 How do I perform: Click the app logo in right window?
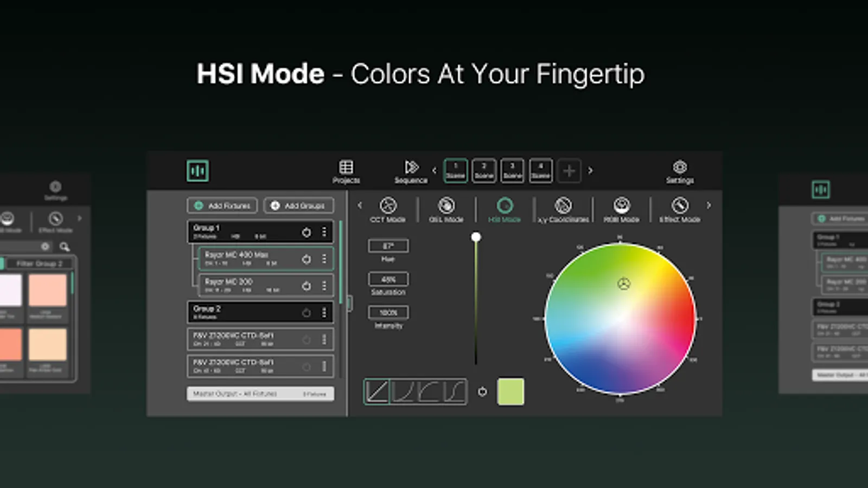(x=821, y=190)
